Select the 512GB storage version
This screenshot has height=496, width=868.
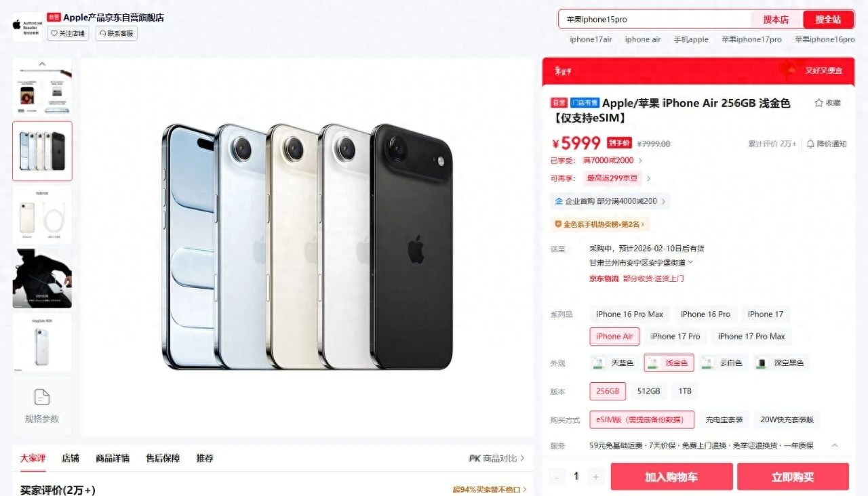pyautogui.click(x=648, y=392)
